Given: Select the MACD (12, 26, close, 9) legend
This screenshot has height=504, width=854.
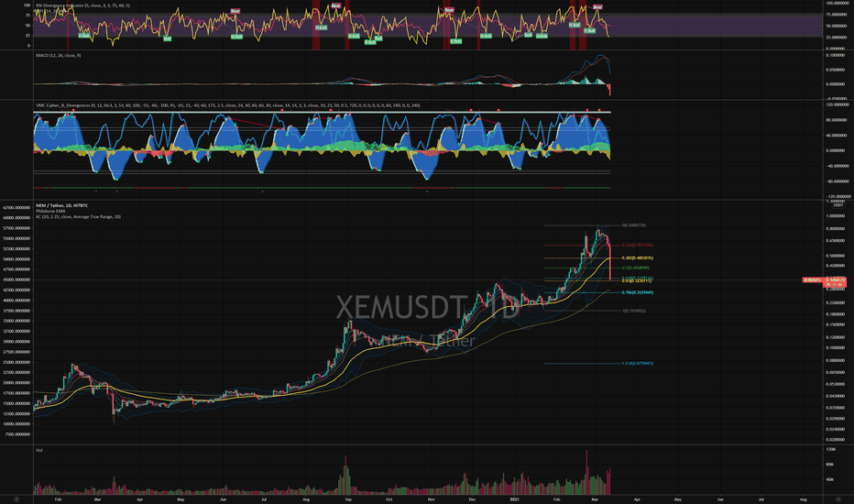Looking at the screenshot, I should (x=59, y=56).
